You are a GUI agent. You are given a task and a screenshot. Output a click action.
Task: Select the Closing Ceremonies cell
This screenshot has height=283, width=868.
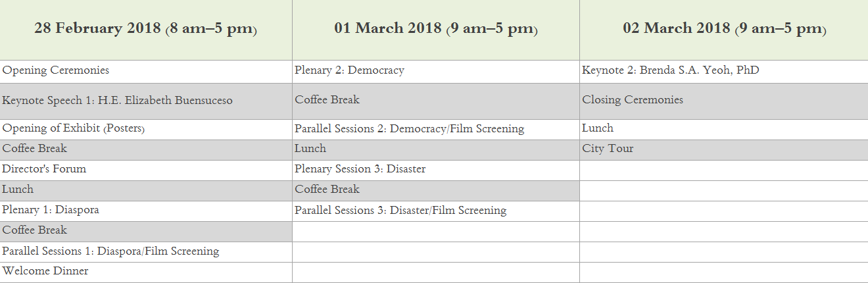tap(724, 101)
